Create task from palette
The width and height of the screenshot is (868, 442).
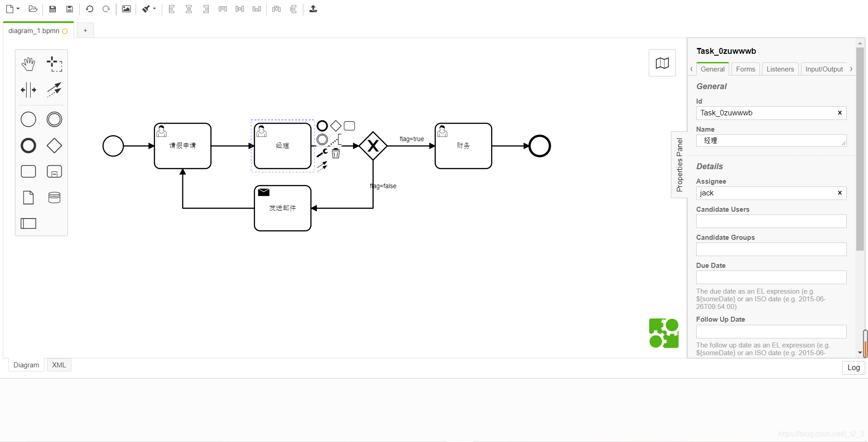click(28, 171)
